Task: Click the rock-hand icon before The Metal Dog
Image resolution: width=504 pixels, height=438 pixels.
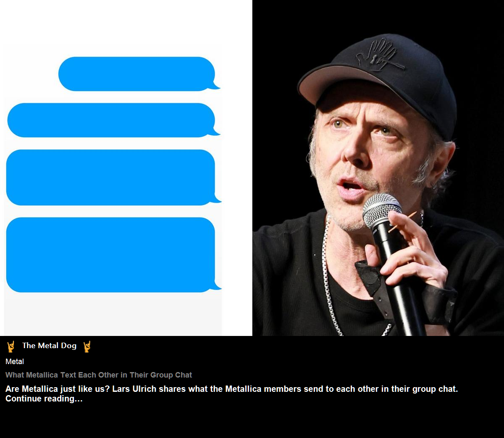Action: tap(11, 346)
